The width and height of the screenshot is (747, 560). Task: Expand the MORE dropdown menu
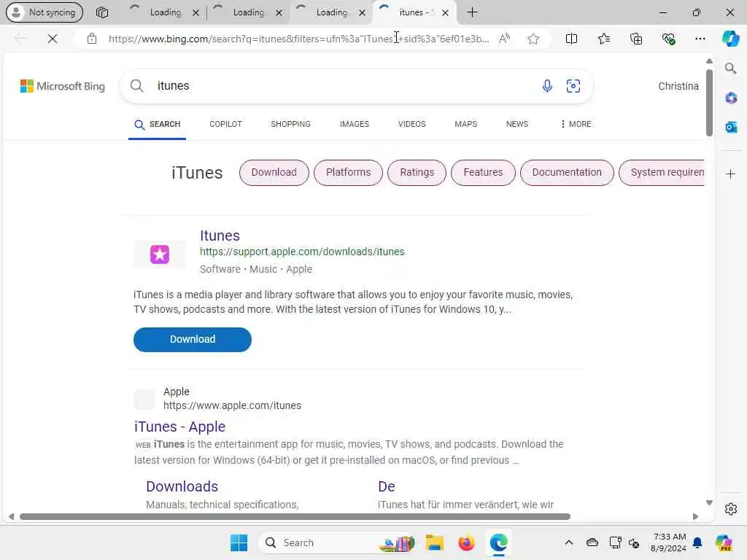coord(576,124)
